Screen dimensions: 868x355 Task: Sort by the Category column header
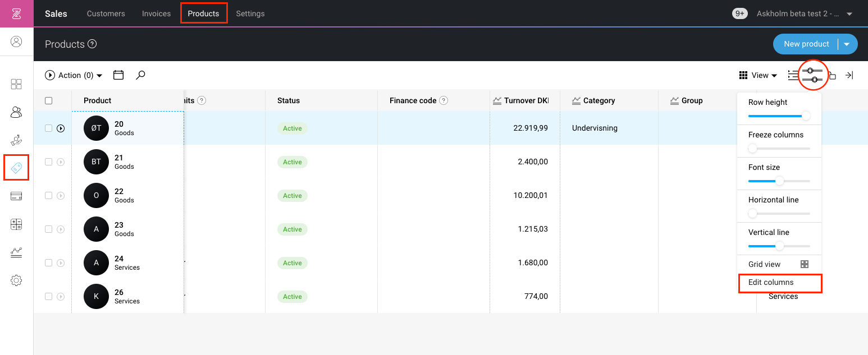click(x=599, y=100)
